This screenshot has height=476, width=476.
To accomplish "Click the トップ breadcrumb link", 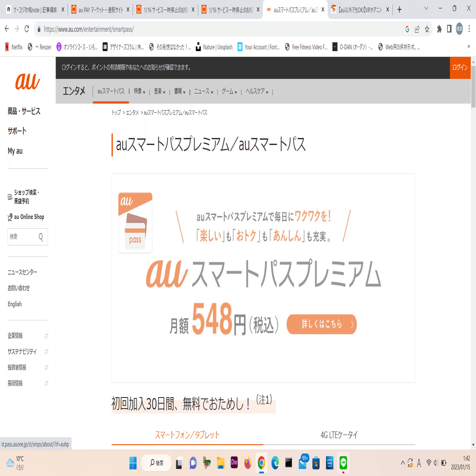I will tap(116, 113).
